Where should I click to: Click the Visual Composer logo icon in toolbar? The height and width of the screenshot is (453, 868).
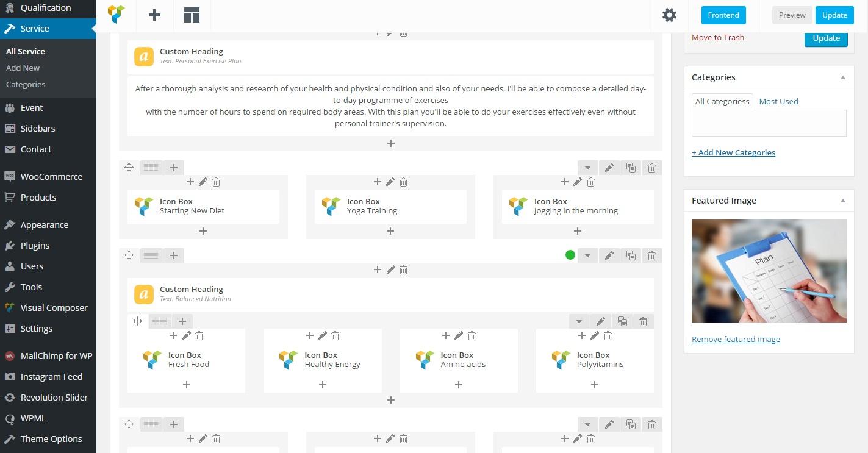[x=116, y=15]
